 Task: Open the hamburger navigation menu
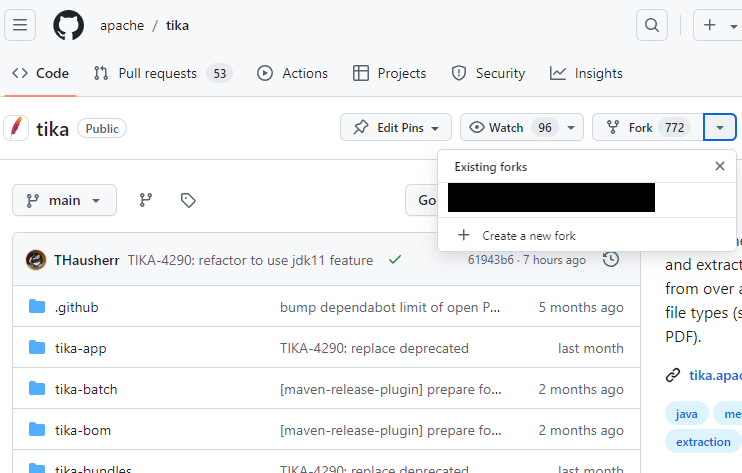coord(20,25)
